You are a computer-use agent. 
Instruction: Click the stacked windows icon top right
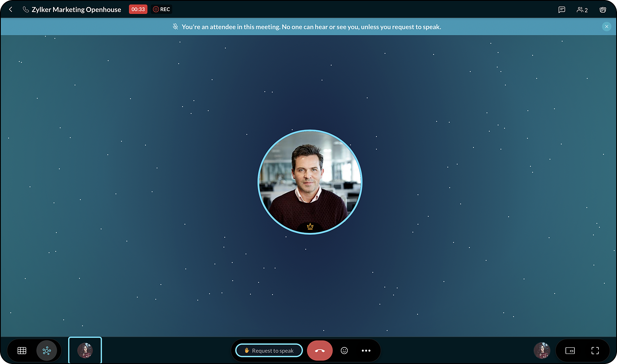coord(603,10)
